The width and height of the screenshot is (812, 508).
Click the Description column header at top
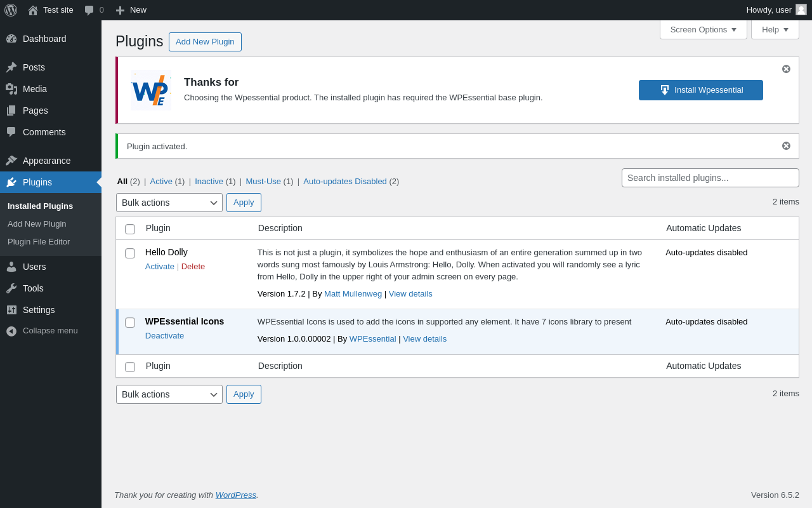coord(280,228)
